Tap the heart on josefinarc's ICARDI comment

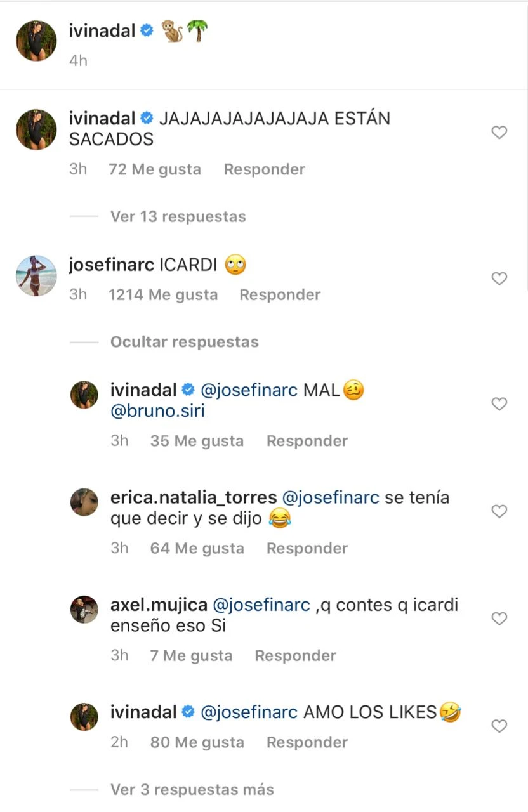point(499,278)
